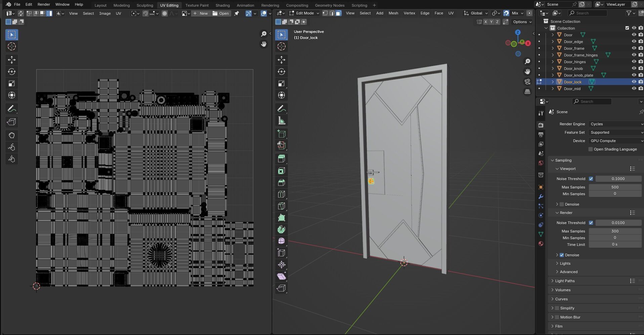
Task: Select the Transform tool in 3D viewport
Action: click(282, 95)
